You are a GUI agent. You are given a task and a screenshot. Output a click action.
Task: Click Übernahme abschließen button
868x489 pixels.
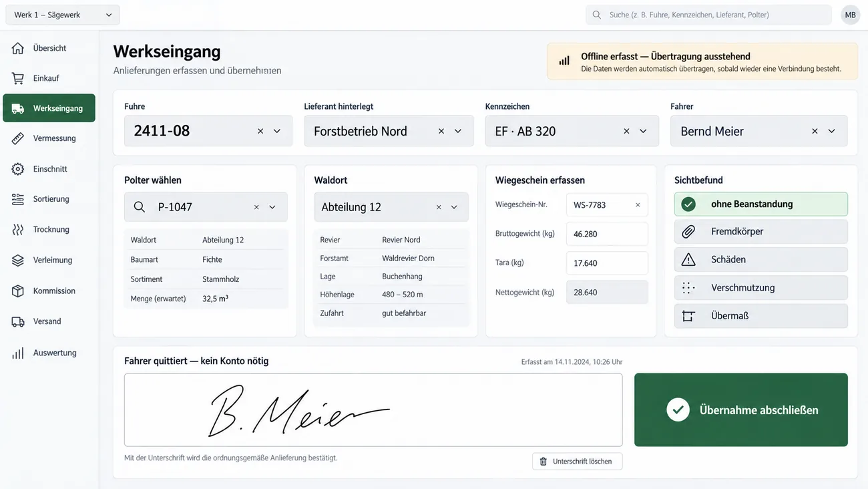click(x=741, y=410)
